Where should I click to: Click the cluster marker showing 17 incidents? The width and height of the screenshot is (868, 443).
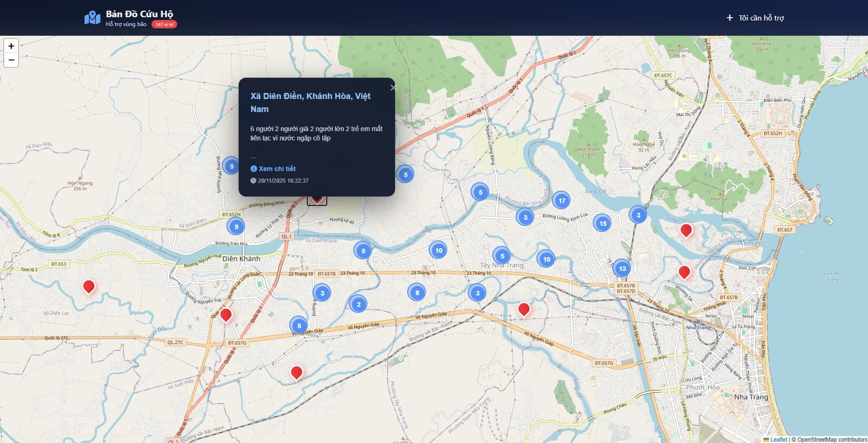(562, 200)
